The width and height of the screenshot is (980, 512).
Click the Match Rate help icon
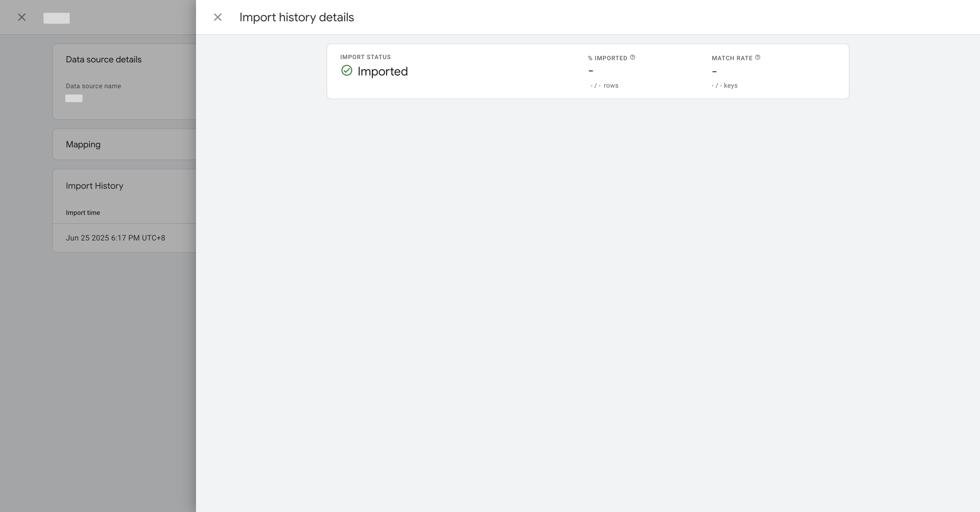[757, 57]
